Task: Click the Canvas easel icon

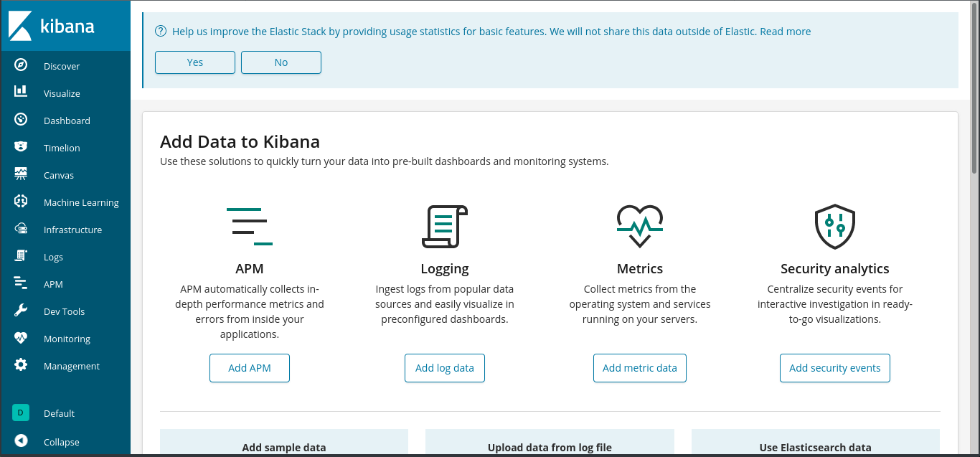Action: (21, 174)
